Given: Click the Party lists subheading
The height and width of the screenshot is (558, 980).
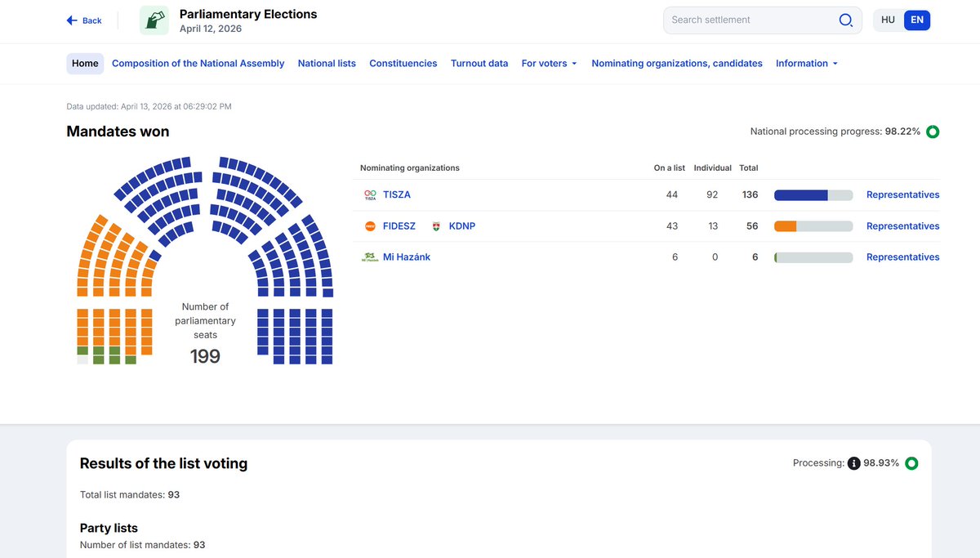Looking at the screenshot, I should coord(109,529).
